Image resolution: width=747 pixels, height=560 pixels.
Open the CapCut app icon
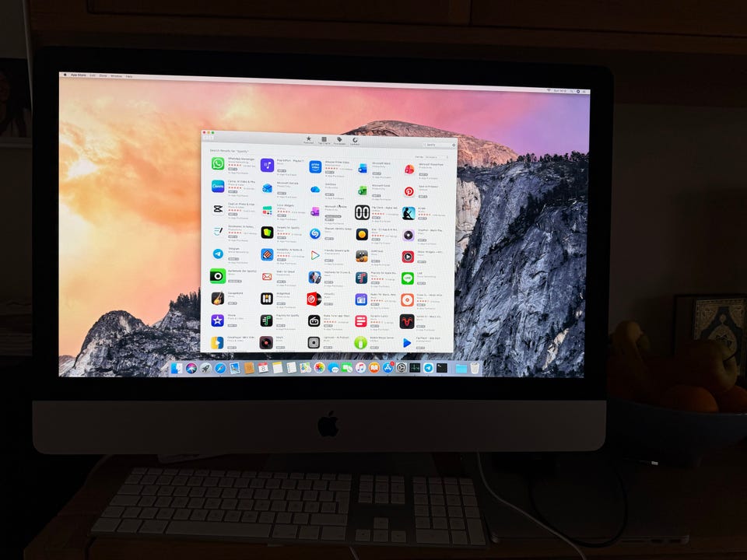218,208
